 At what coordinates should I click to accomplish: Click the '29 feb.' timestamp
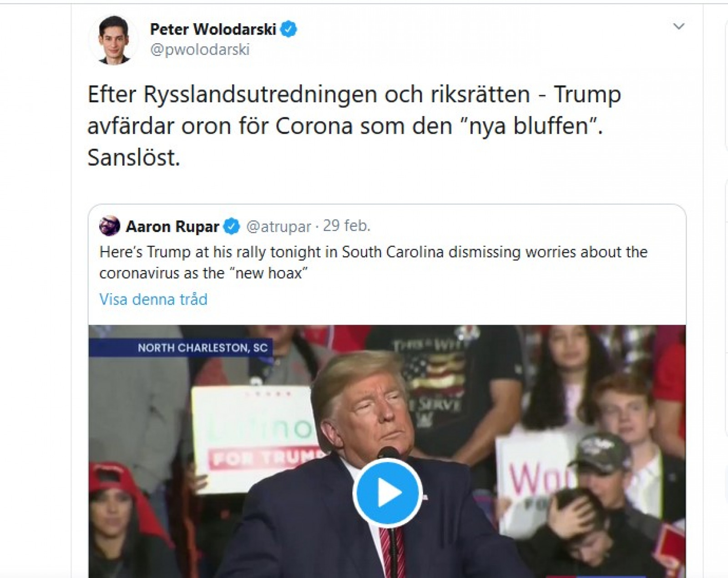click(347, 226)
